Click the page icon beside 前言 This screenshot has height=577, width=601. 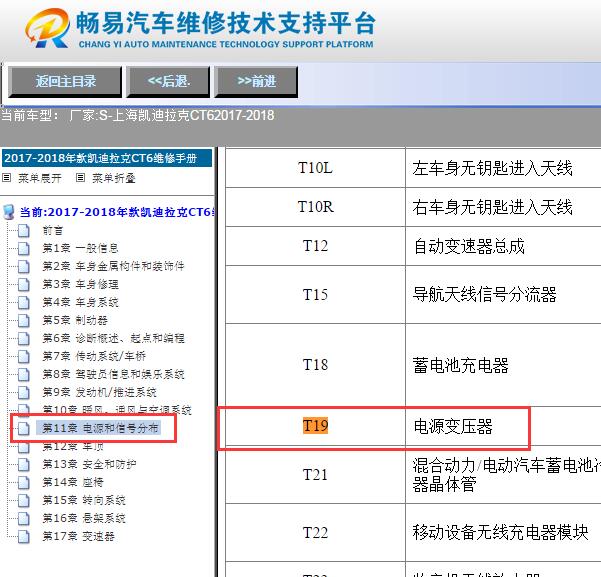tap(24, 230)
